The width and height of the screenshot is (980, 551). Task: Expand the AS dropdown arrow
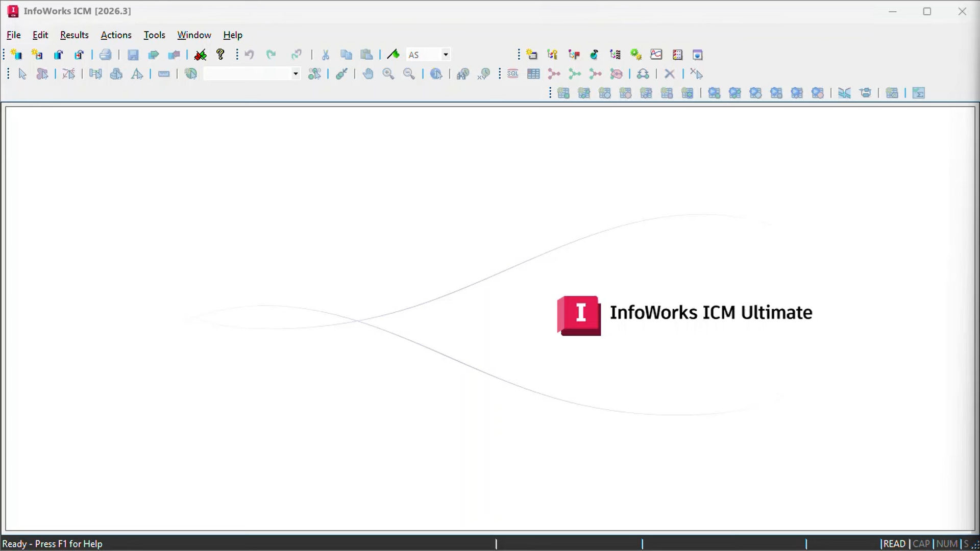click(x=446, y=55)
